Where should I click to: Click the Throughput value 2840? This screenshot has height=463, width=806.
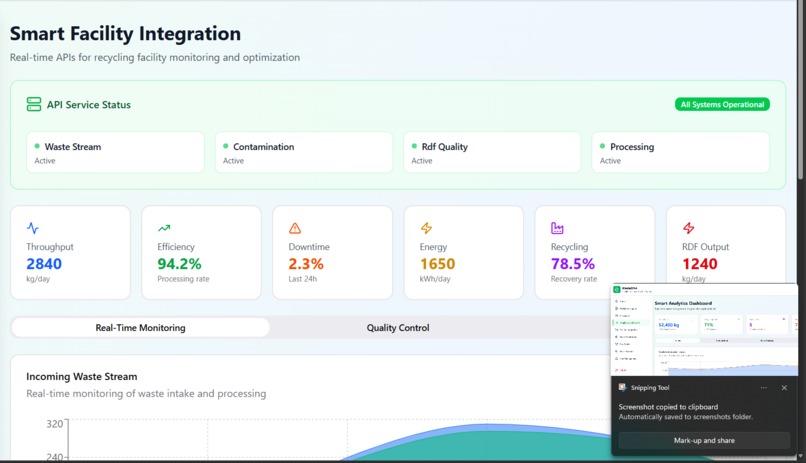click(44, 264)
